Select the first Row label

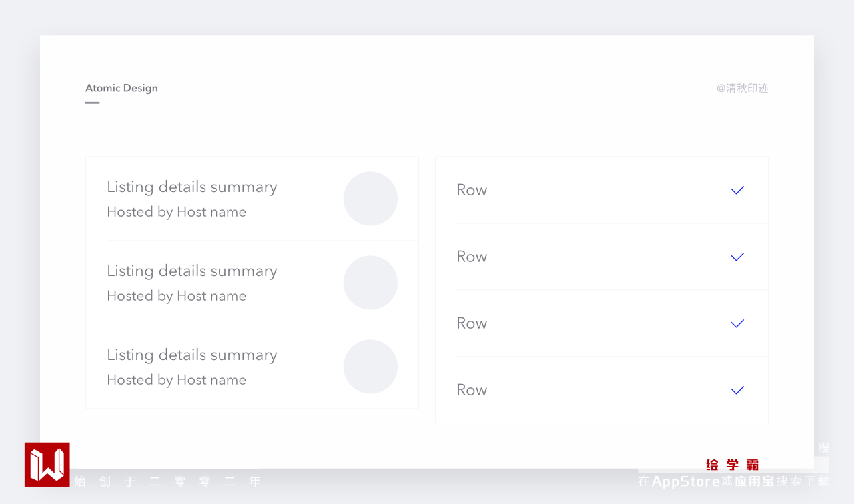coord(472,191)
